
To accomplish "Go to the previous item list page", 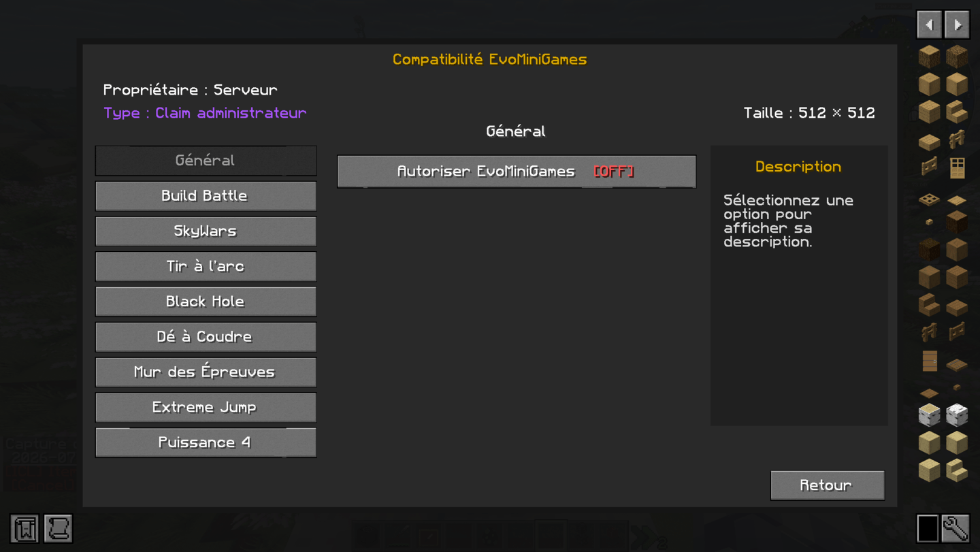I will [x=929, y=25].
